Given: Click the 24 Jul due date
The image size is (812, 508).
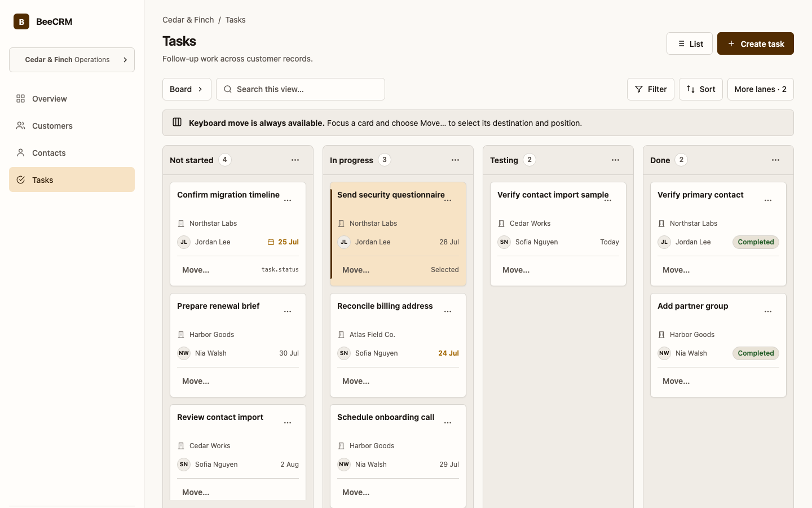Looking at the screenshot, I should pos(448,353).
